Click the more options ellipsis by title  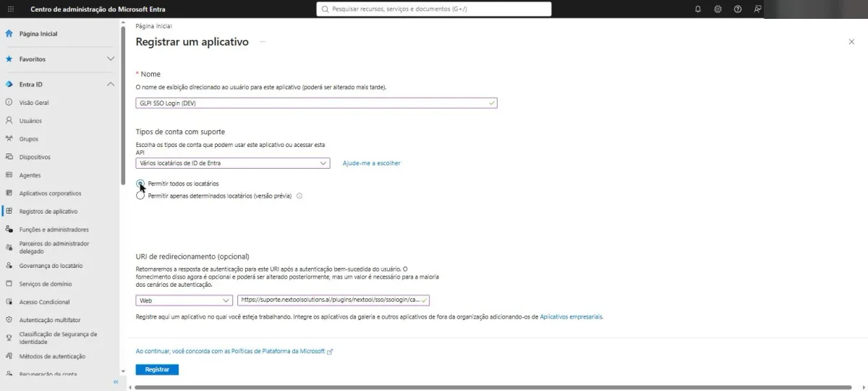point(263,42)
